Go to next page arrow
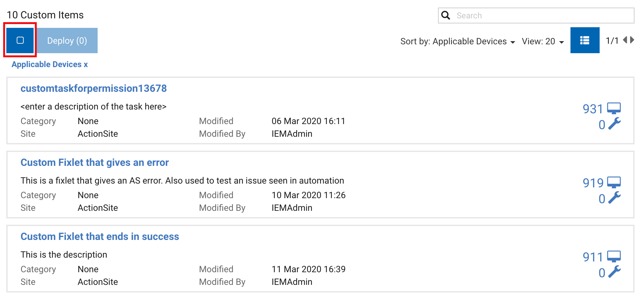 [x=632, y=40]
